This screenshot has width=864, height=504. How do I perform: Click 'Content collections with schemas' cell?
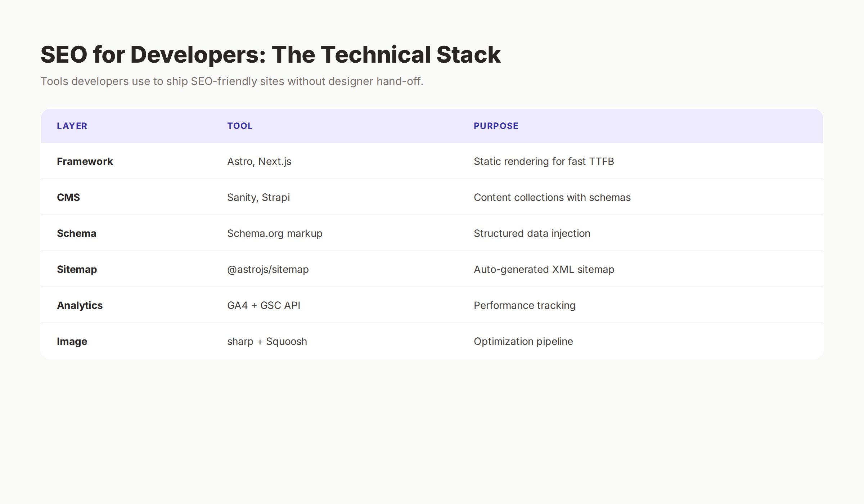click(640, 197)
